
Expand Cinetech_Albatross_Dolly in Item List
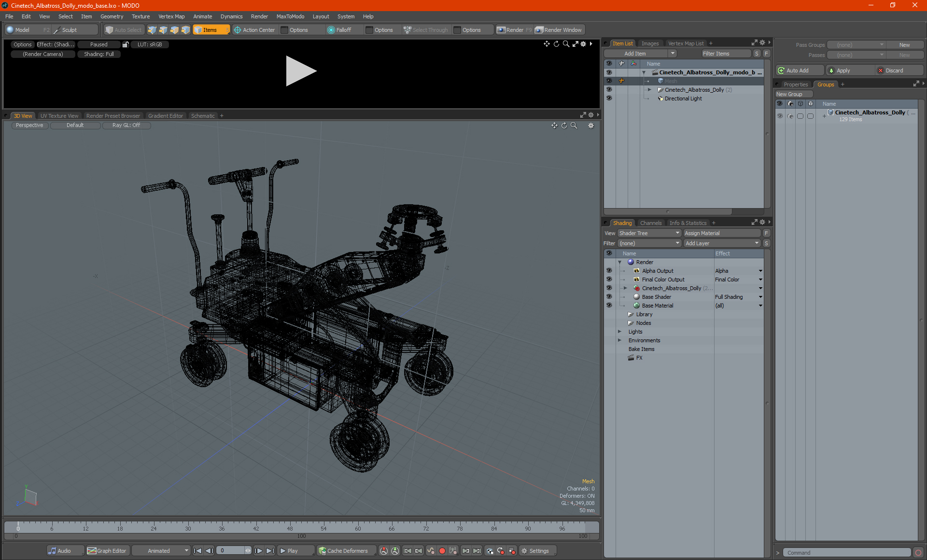[649, 90]
